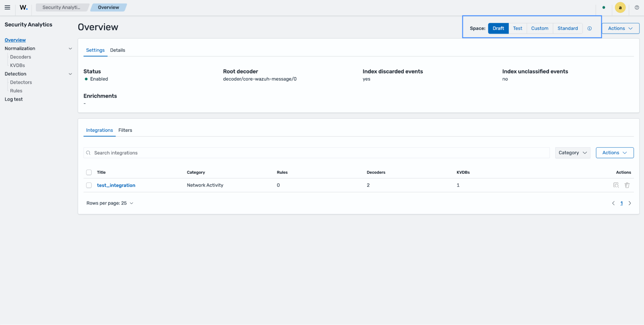Switch space to Test

[517, 28]
